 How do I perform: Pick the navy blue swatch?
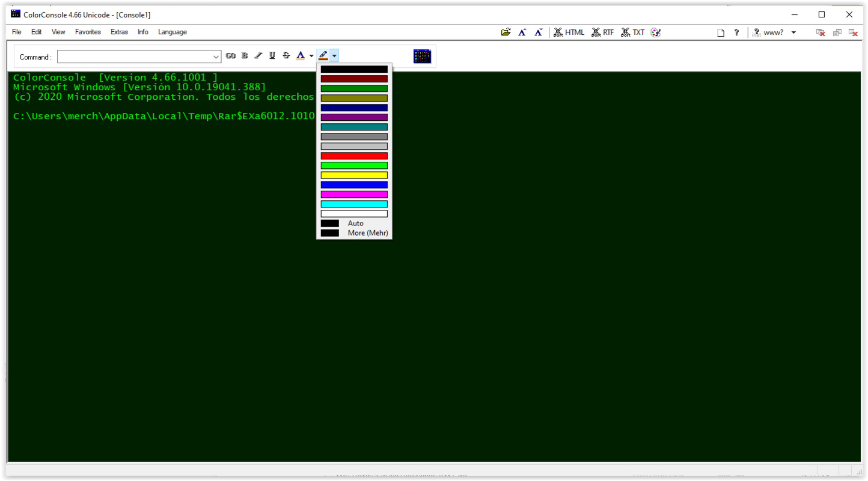click(x=354, y=108)
